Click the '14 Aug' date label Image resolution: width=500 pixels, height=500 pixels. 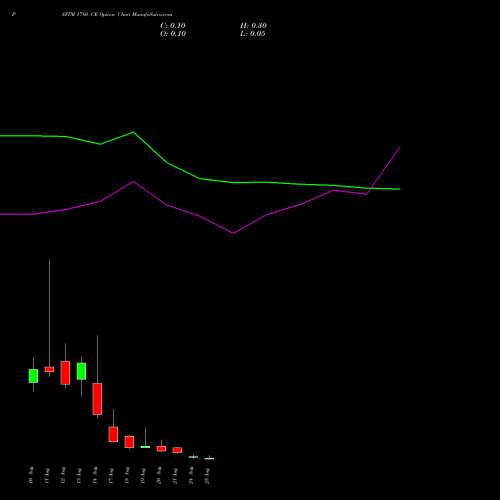[95, 475]
